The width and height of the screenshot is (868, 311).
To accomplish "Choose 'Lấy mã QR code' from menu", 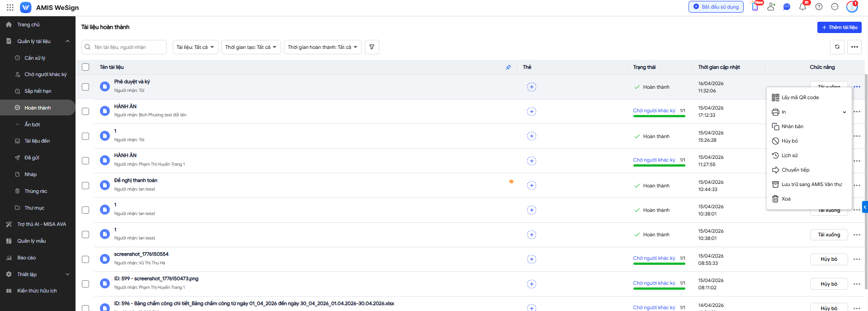I will click(x=800, y=97).
